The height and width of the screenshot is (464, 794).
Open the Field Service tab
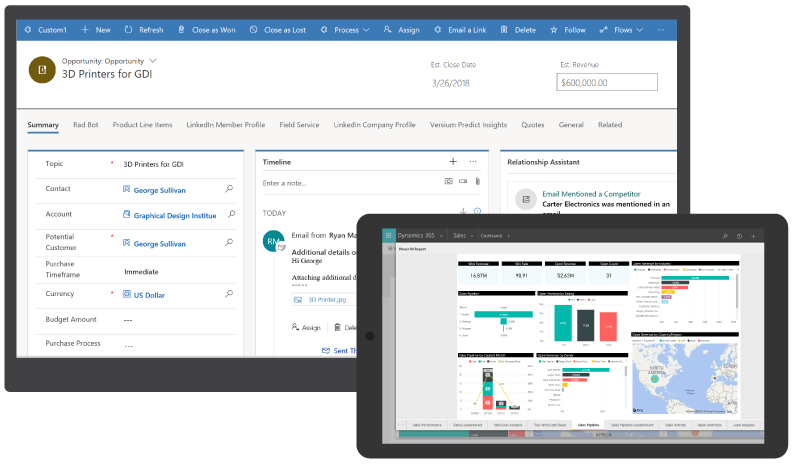(299, 125)
